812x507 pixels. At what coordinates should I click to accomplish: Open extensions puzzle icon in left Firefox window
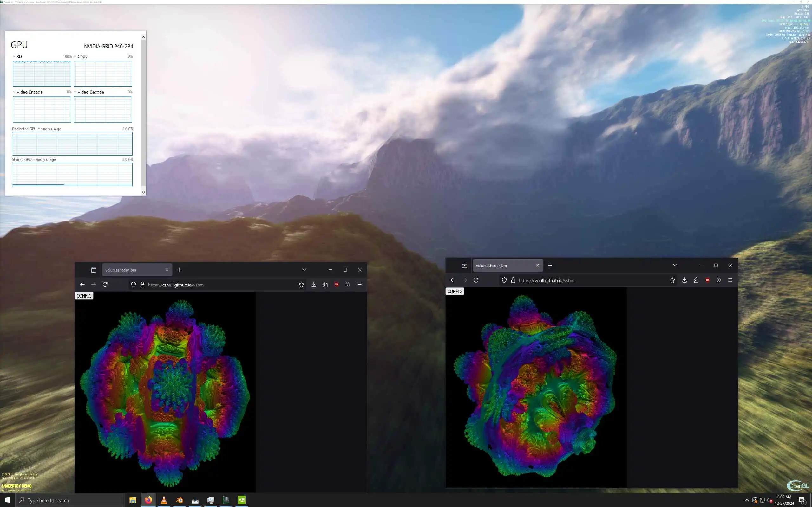pyautogui.click(x=325, y=284)
